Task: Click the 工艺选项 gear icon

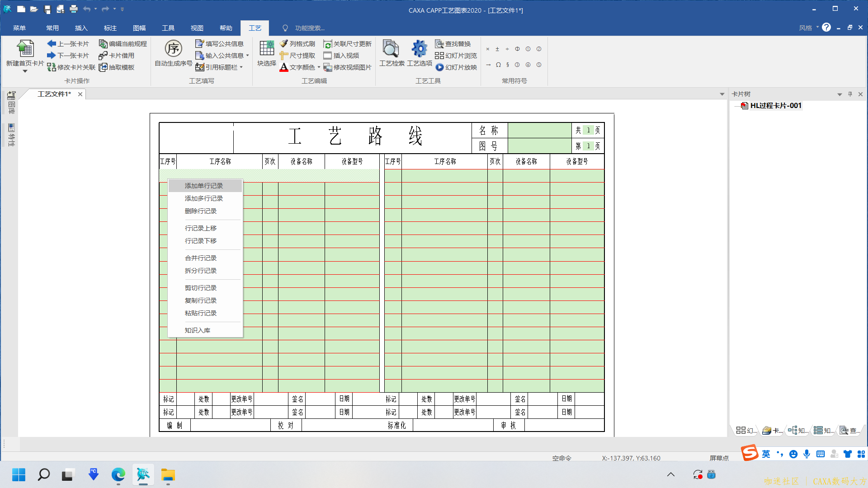Action: (x=419, y=49)
